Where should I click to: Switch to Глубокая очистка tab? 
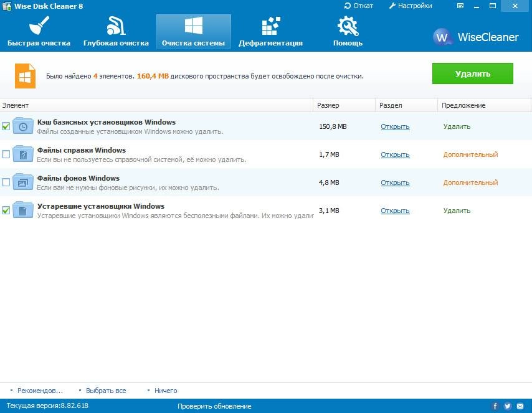click(x=116, y=32)
